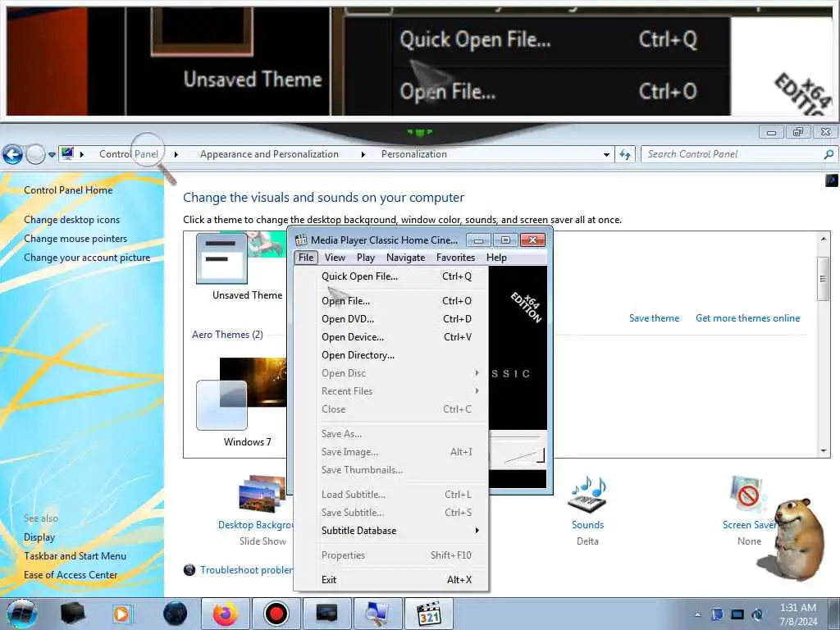The height and width of the screenshot is (630, 840).
Task: Expand the Control Panel breadcrumb arrow
Action: pos(176,154)
